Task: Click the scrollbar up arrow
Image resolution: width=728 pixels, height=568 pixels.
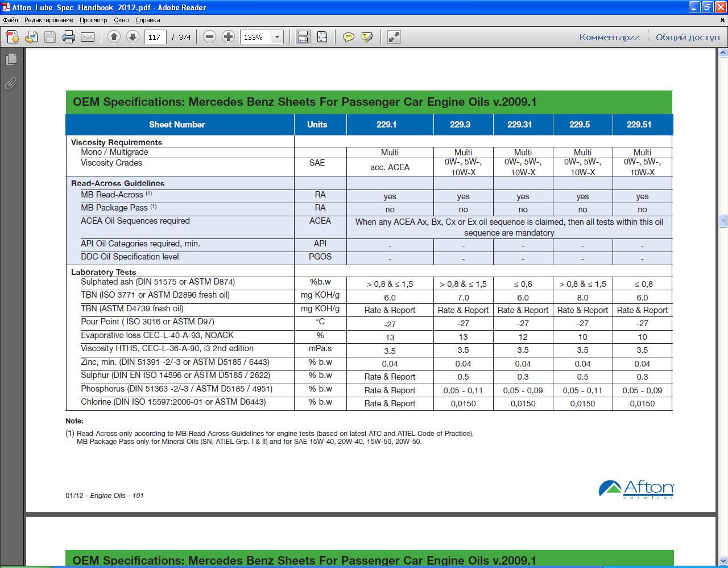Action: pos(723,53)
